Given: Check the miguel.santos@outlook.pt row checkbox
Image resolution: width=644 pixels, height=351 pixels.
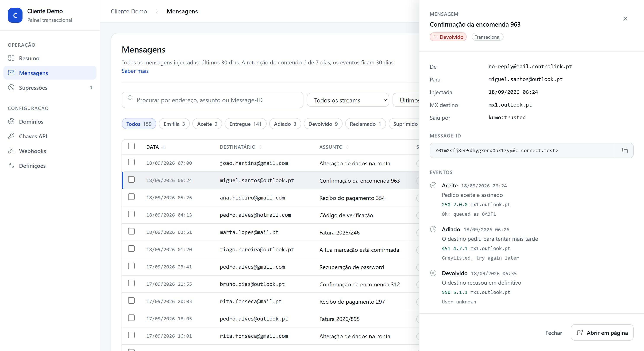Looking at the screenshot, I should click(x=131, y=180).
